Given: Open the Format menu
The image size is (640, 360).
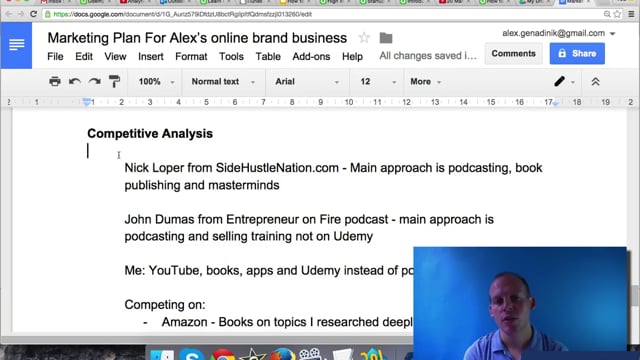Looking at the screenshot, I should 191,56.
